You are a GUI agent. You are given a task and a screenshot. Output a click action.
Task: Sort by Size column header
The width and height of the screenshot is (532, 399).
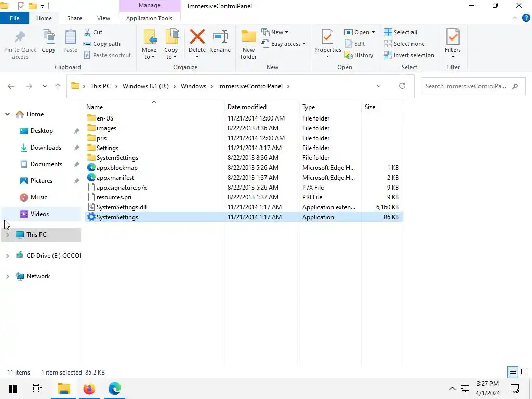tap(370, 107)
